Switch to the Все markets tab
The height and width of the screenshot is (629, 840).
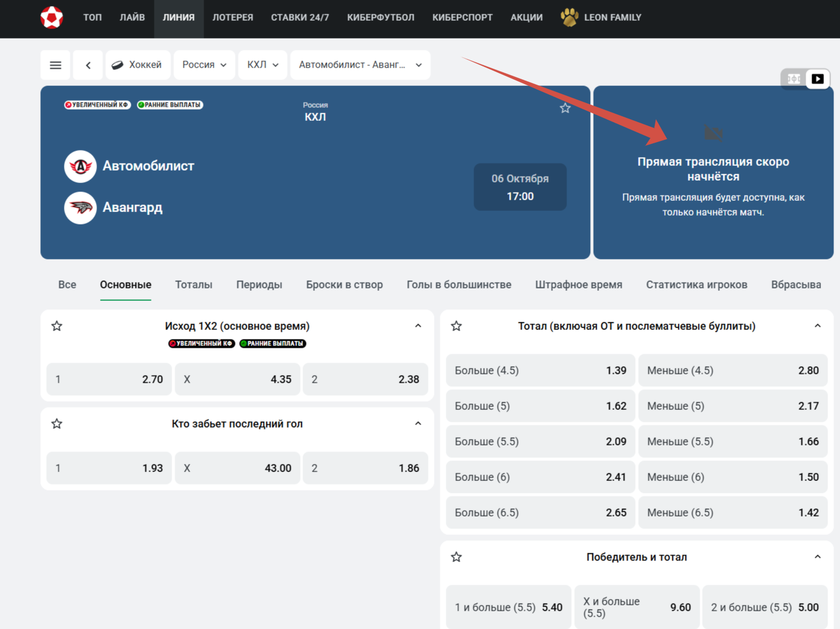(x=67, y=285)
